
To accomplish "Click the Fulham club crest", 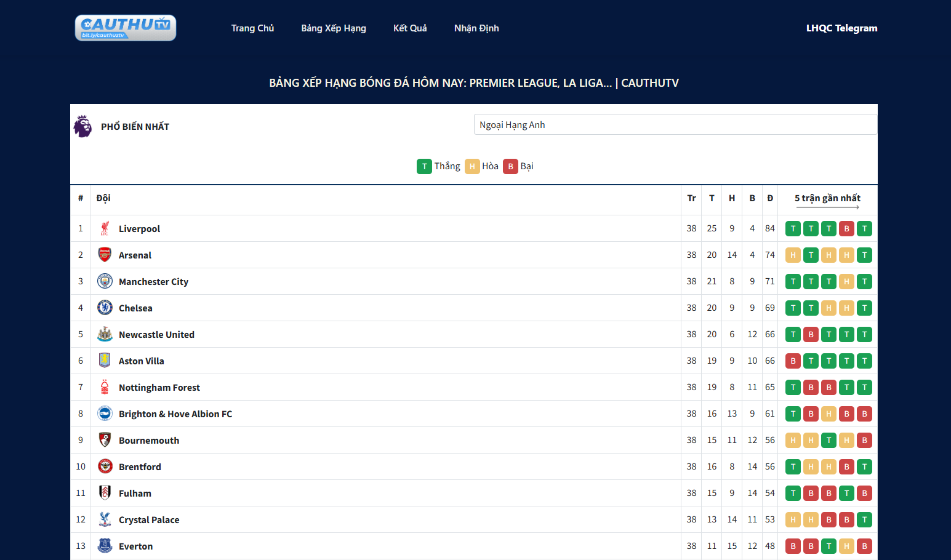I will [105, 493].
